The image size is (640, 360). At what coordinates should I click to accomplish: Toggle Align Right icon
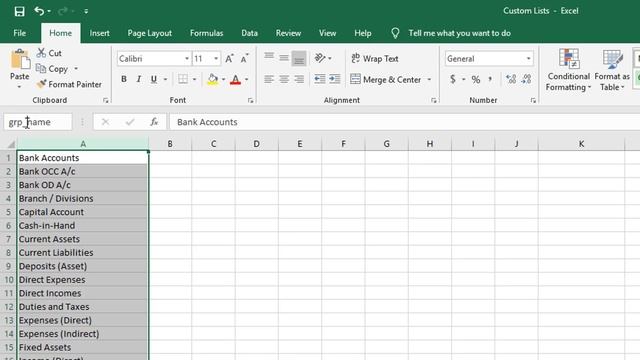click(x=299, y=79)
